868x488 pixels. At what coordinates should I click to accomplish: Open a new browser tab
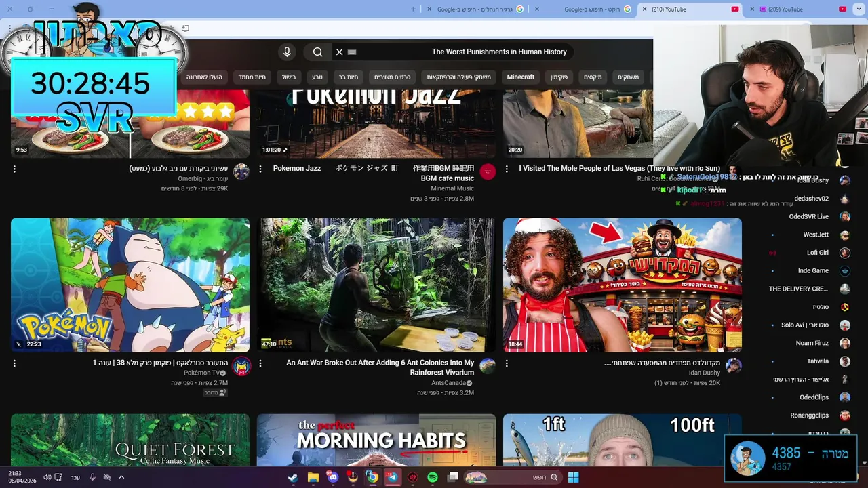413,9
